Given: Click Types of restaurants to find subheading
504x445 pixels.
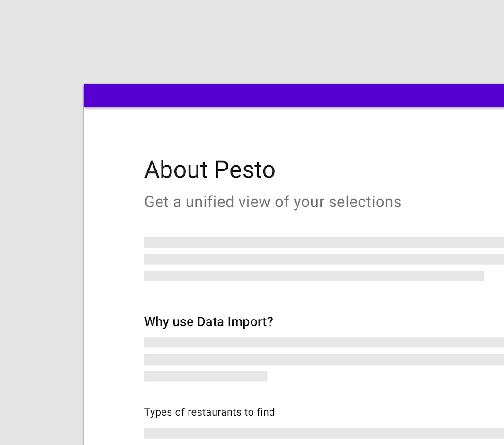Looking at the screenshot, I should (209, 412).
